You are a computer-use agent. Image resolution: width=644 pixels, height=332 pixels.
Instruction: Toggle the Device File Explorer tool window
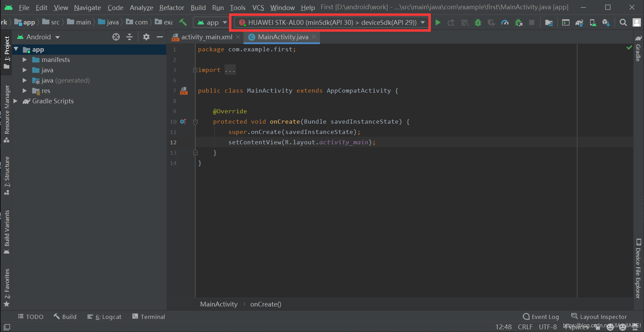pyautogui.click(x=638, y=268)
